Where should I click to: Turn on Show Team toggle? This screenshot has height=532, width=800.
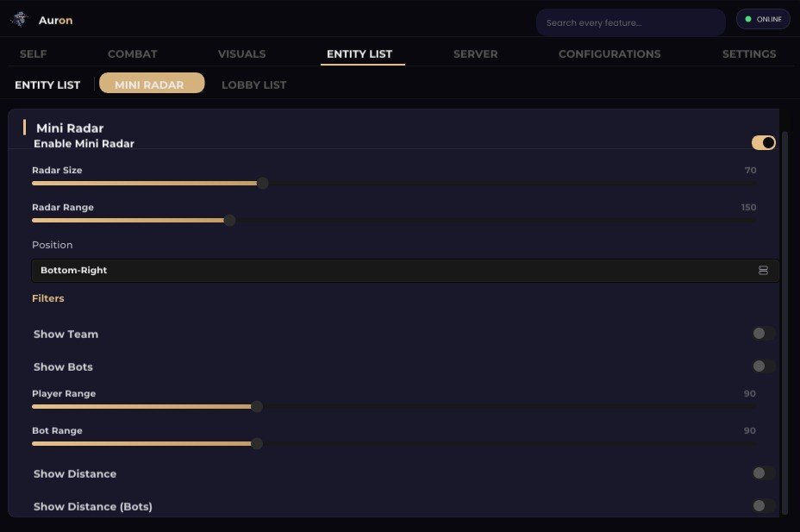tap(763, 334)
